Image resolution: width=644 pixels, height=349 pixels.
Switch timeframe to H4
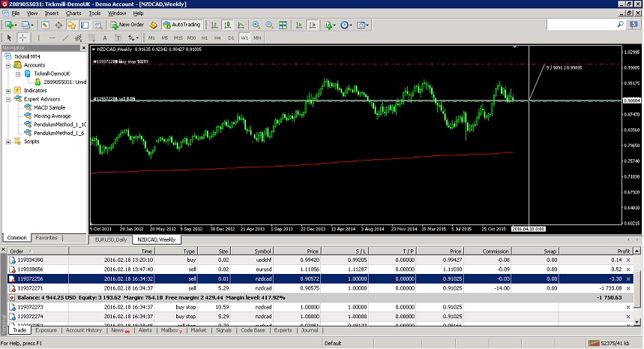[217, 38]
